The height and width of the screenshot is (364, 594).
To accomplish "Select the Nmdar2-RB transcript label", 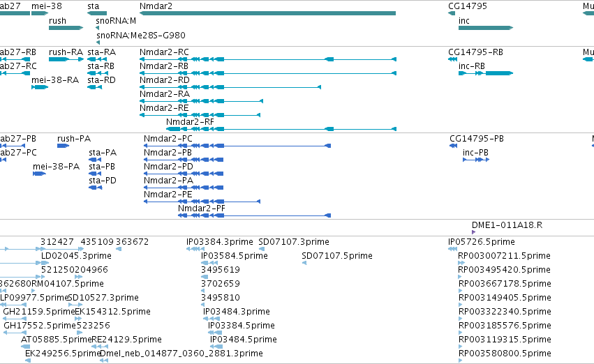I will tap(164, 66).
